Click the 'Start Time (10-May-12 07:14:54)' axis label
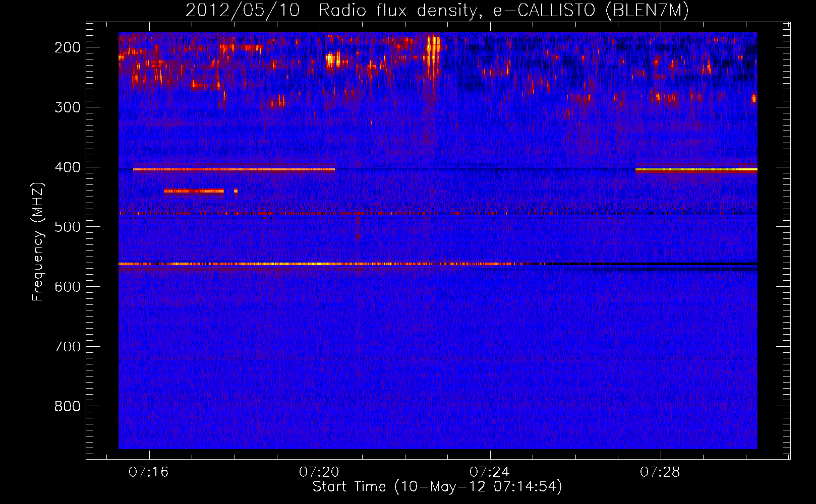 click(437, 487)
